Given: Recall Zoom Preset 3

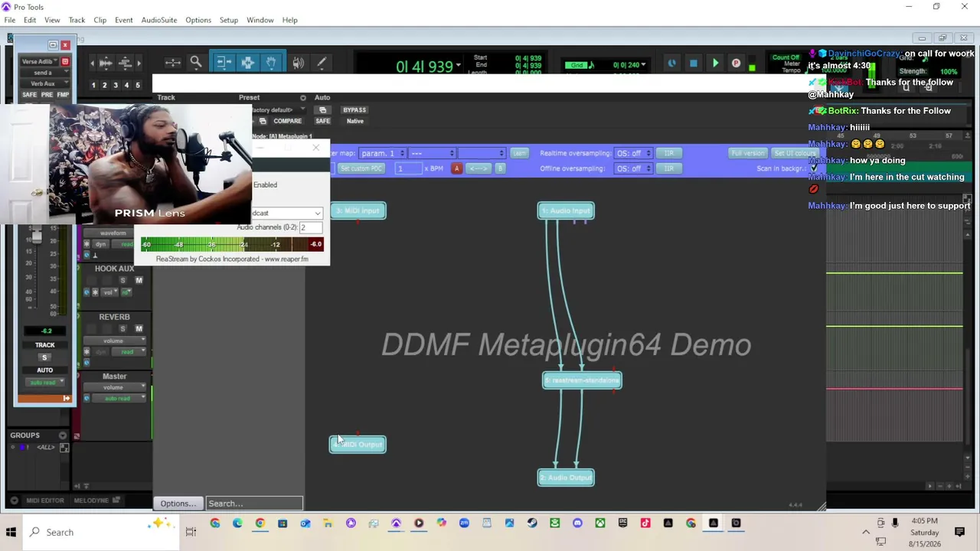Looking at the screenshot, I should click(x=116, y=85).
